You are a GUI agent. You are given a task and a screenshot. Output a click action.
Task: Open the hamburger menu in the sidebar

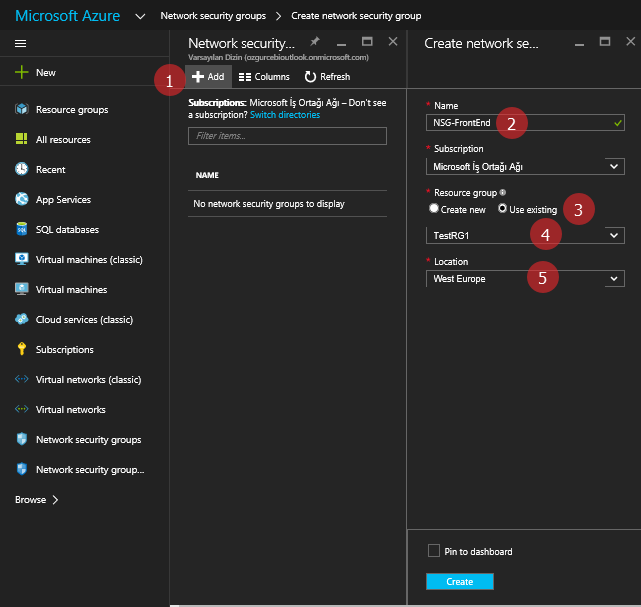20,43
